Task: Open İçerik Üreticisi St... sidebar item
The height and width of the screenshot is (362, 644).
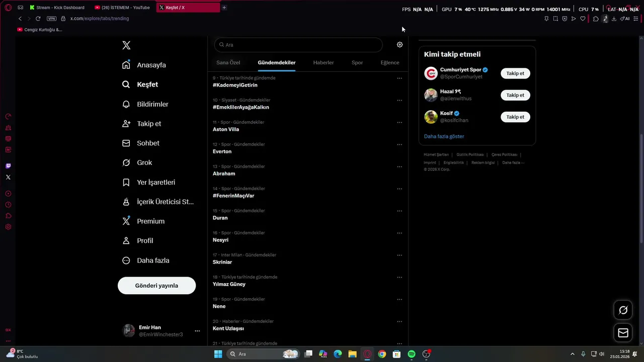Action: (x=158, y=202)
